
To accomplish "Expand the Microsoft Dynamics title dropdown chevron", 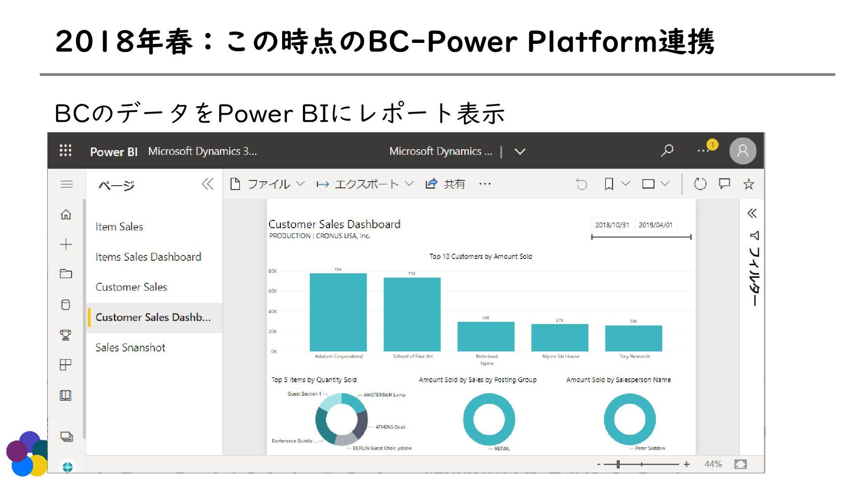I will pos(520,151).
